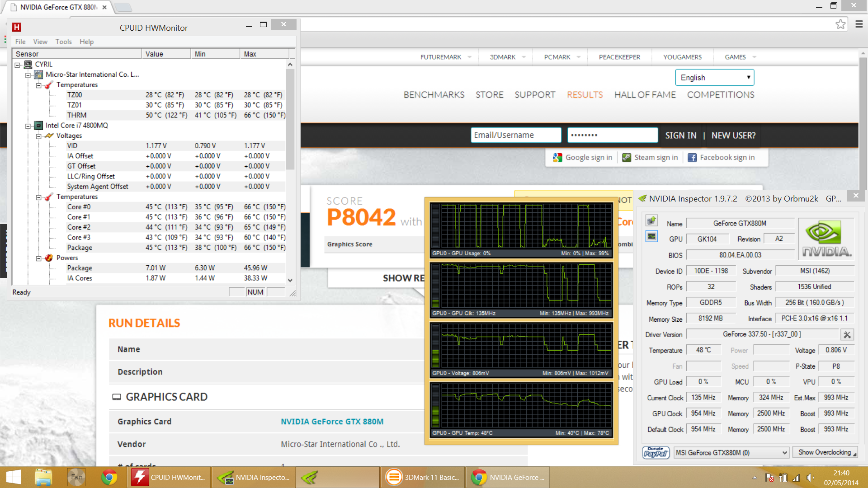Open the HWMonitor View menu
The height and width of the screenshot is (488, 868).
pos(40,42)
